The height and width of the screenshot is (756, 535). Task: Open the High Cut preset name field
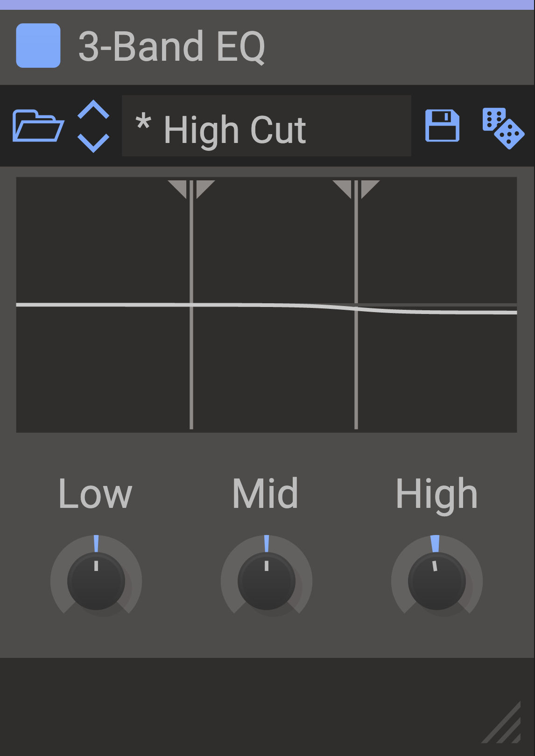pos(266,126)
